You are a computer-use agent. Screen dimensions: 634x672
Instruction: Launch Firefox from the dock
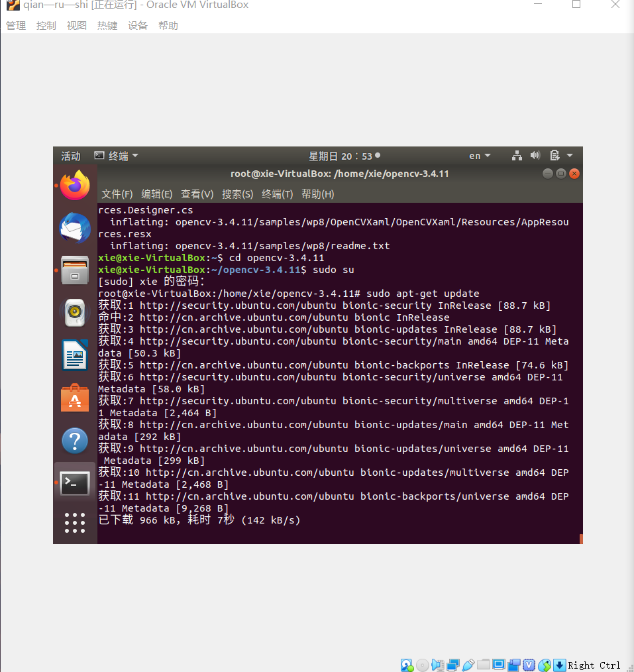pos(75,186)
